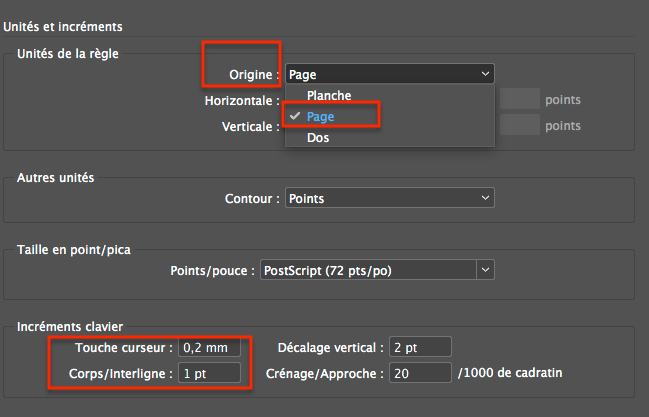Edit the Crénage/Approche value field

[421, 373]
